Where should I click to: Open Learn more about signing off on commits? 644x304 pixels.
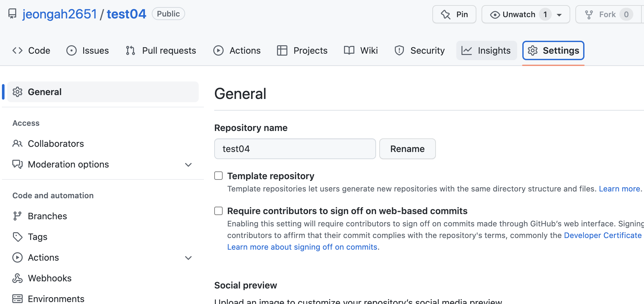coord(302,247)
